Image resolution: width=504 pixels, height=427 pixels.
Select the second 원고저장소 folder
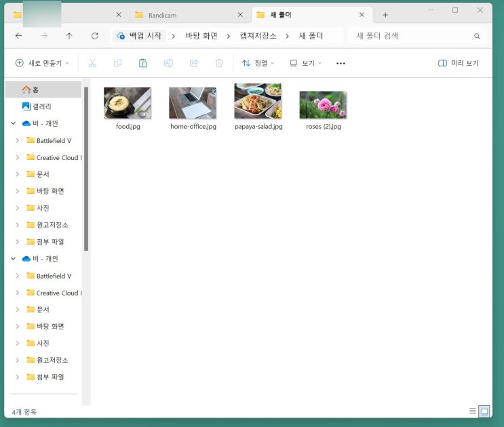tap(47, 360)
